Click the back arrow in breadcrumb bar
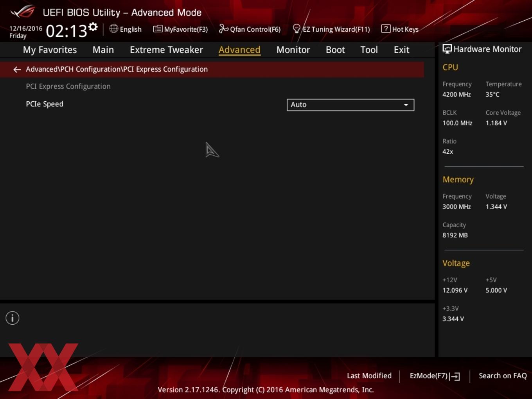The image size is (532, 399). coord(17,70)
